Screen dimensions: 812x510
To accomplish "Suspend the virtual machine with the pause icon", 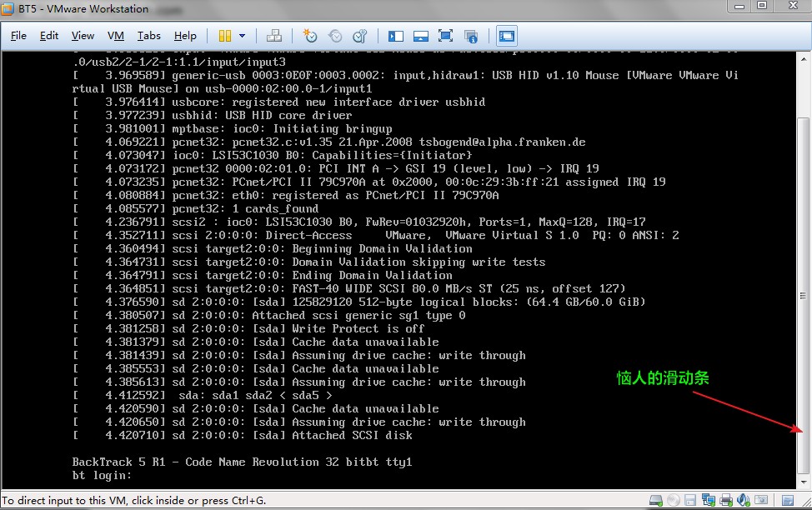I will (225, 36).
